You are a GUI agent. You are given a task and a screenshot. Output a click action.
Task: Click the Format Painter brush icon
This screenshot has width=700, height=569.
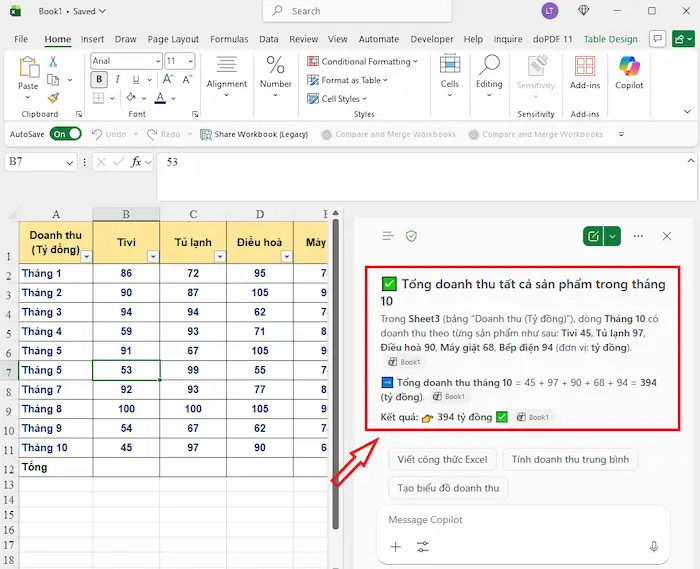pos(53,98)
